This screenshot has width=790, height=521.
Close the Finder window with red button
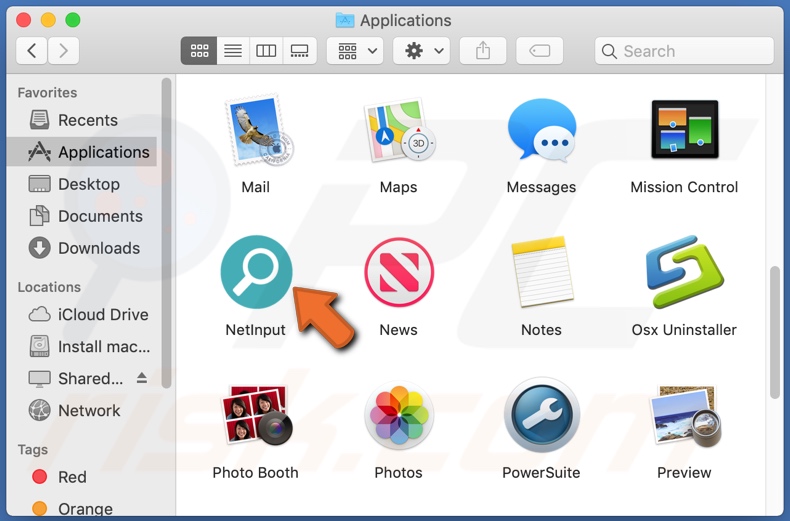tap(23, 20)
